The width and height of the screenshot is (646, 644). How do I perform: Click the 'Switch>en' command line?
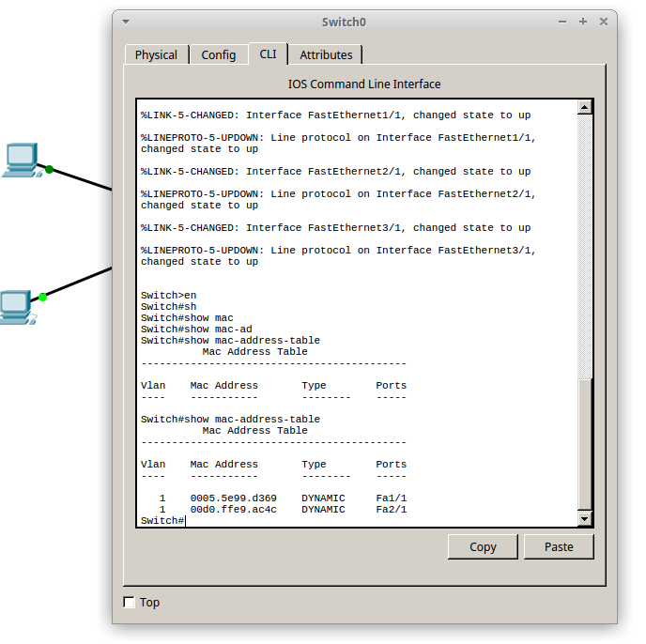click(x=168, y=296)
